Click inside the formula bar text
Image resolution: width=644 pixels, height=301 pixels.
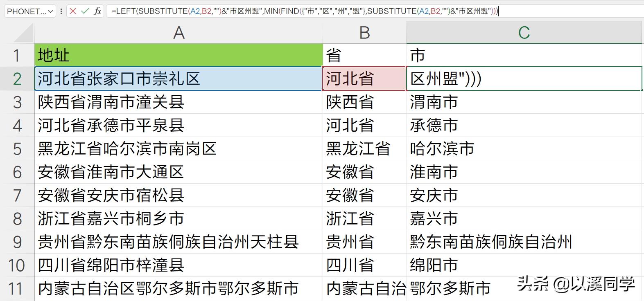point(305,11)
